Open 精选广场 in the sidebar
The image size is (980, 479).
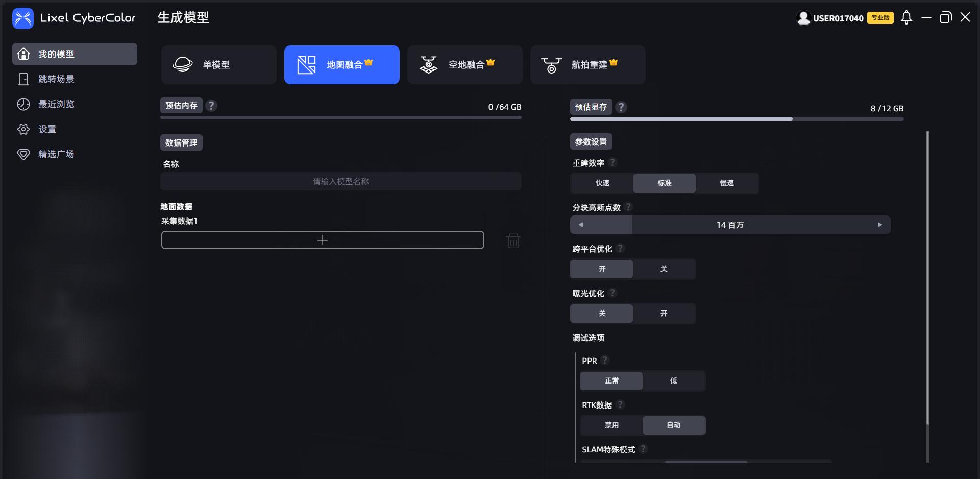click(x=75, y=154)
